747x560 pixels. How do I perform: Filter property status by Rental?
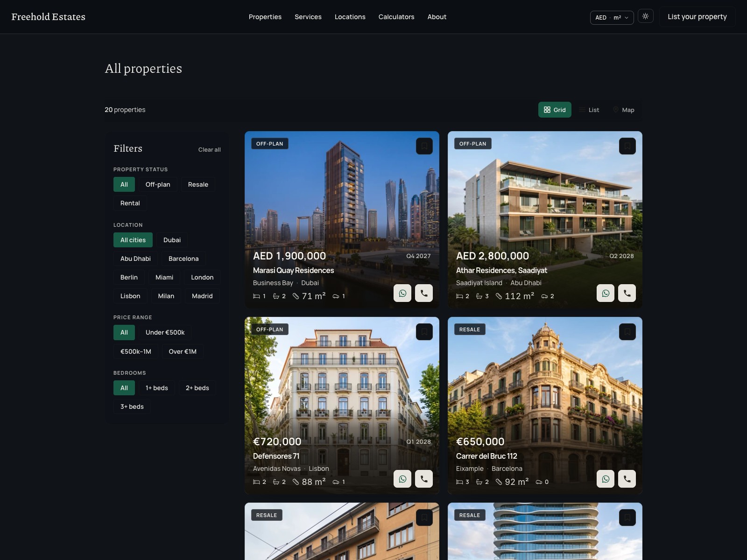[x=130, y=203]
